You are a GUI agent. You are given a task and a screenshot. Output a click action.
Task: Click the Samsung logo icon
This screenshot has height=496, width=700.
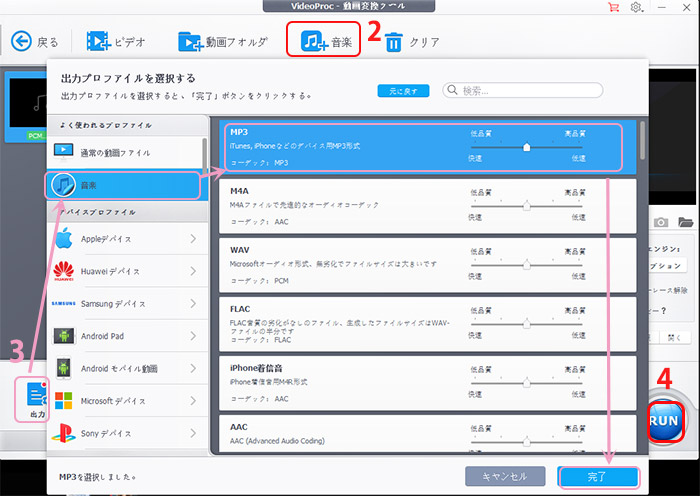pos(63,303)
